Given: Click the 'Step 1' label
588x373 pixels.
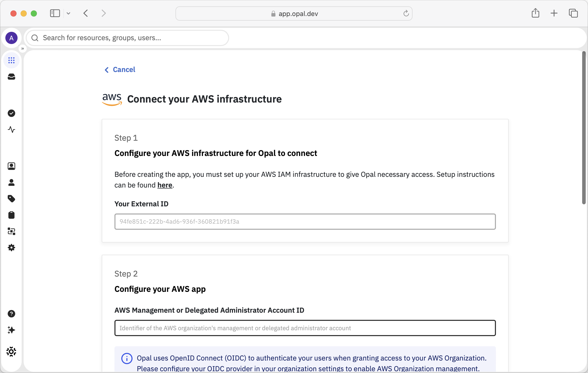Looking at the screenshot, I should point(126,138).
